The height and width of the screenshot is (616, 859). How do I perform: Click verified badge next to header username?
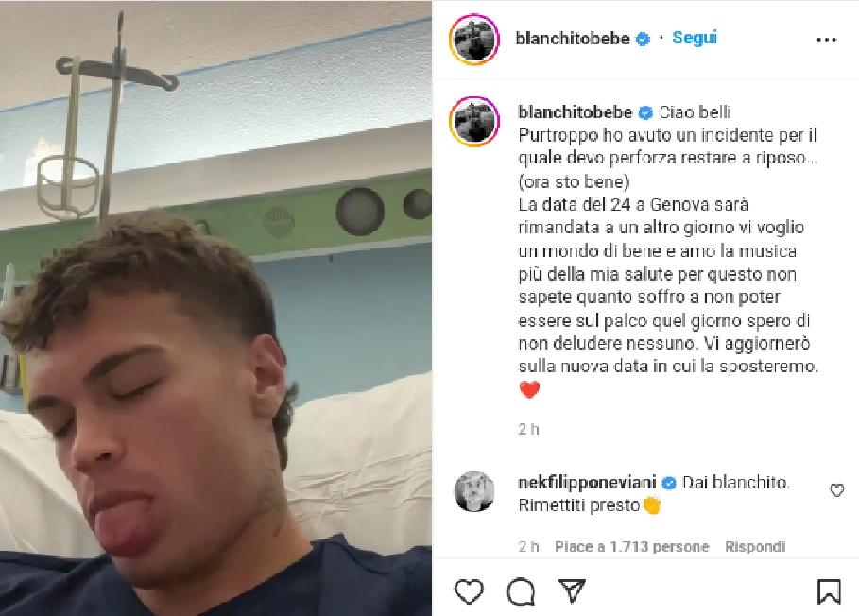coord(643,39)
